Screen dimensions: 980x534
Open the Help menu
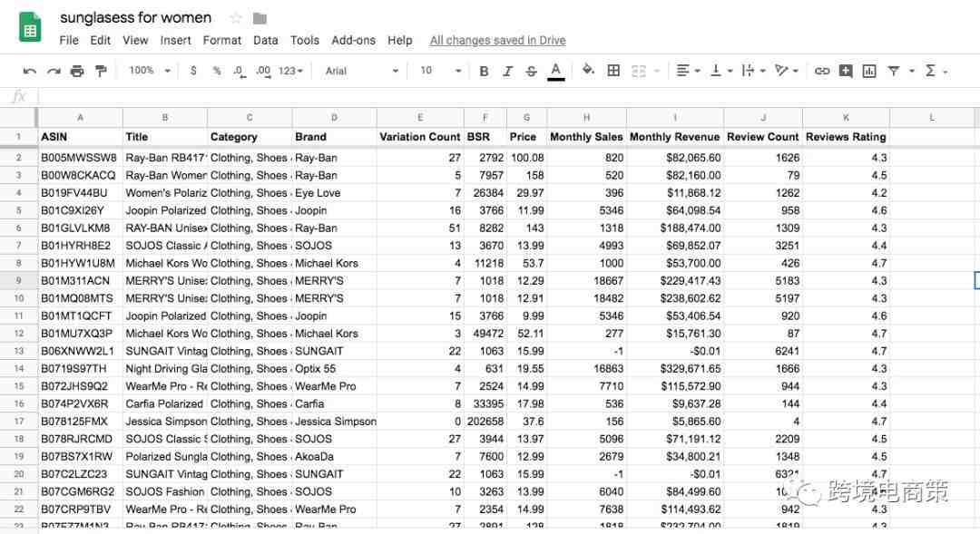pos(400,40)
